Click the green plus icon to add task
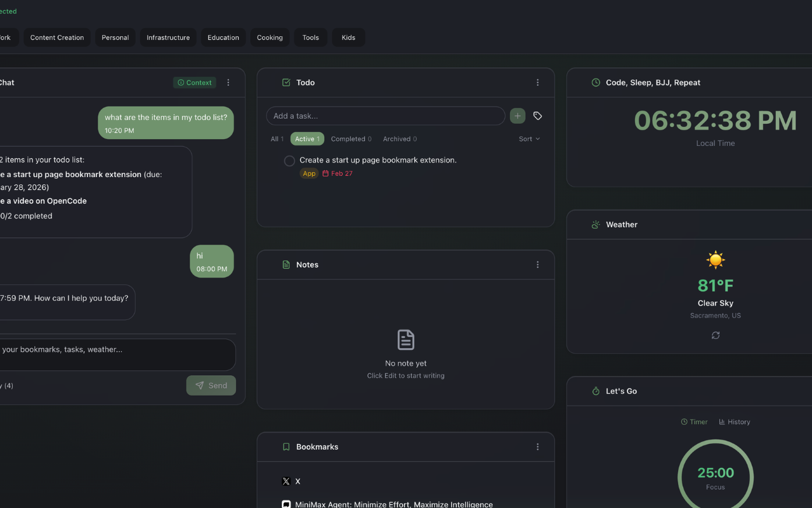The image size is (812, 508). pos(517,116)
